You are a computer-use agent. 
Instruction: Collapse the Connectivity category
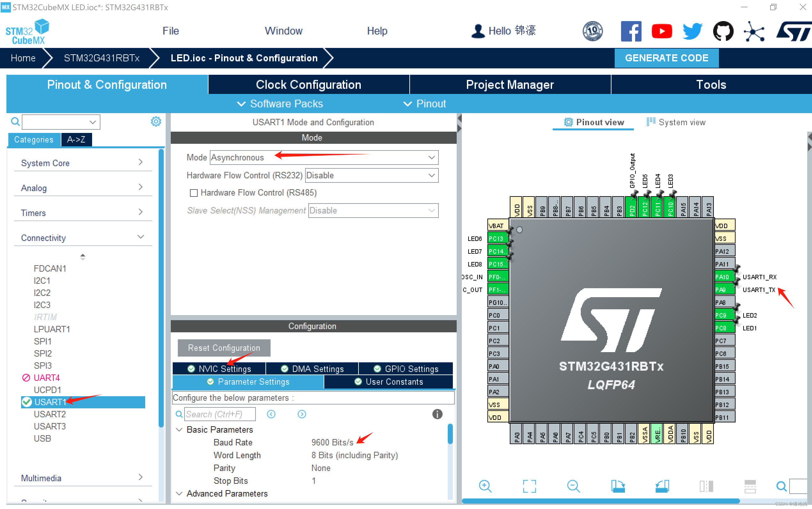click(140, 237)
